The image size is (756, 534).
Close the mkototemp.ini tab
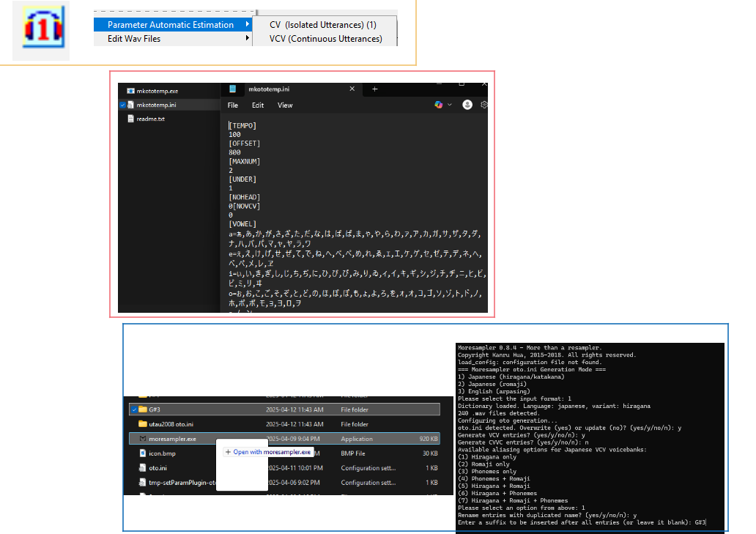(352, 89)
